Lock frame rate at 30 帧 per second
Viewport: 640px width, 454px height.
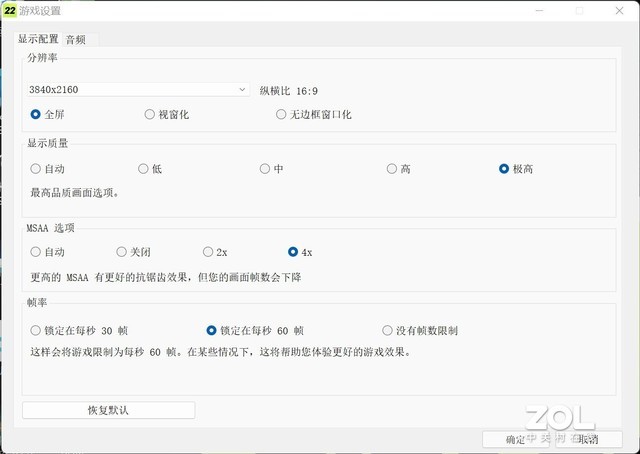point(79,330)
